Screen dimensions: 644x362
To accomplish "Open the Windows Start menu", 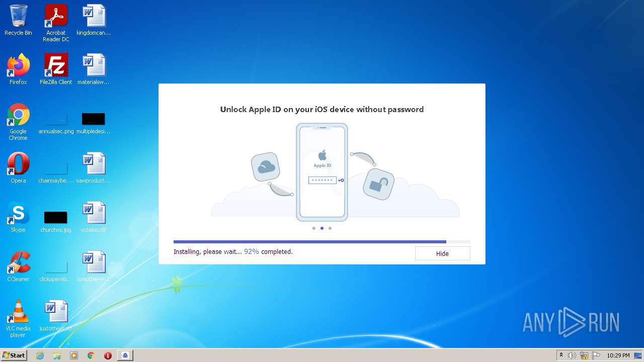I will [x=14, y=355].
